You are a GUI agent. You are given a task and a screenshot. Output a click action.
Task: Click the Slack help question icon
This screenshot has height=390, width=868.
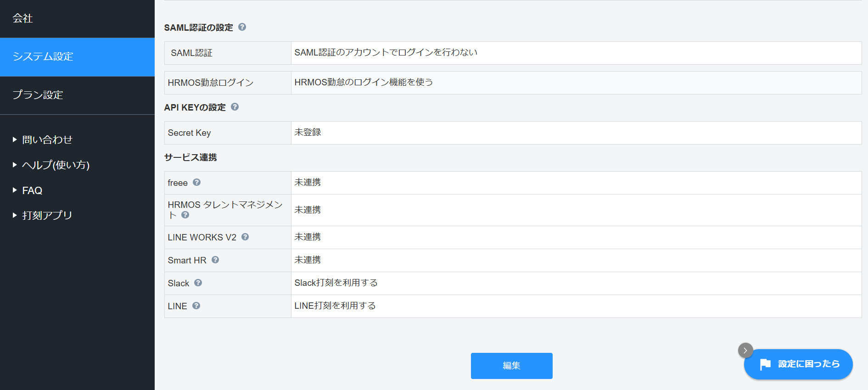click(198, 283)
